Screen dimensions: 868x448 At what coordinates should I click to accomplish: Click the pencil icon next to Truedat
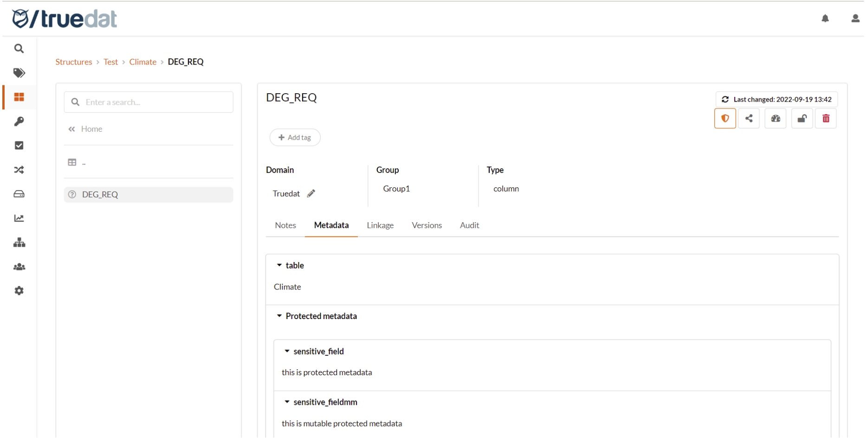[311, 194]
